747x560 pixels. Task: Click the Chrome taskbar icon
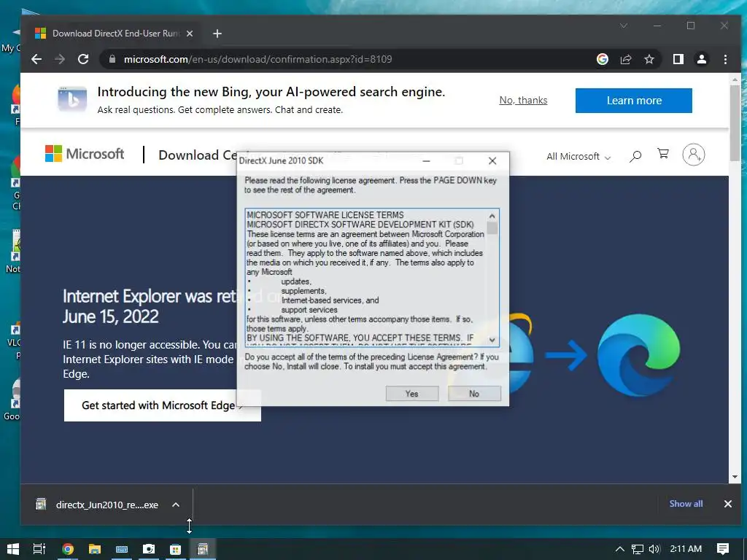point(68,549)
